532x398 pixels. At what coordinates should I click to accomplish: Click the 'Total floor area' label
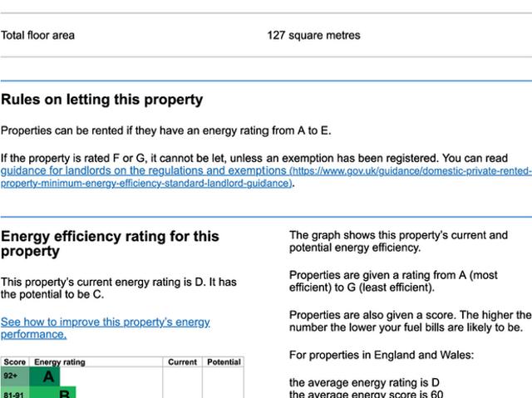37,36
